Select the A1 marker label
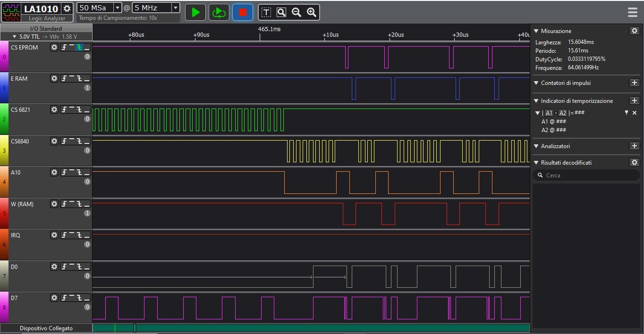 click(x=549, y=113)
